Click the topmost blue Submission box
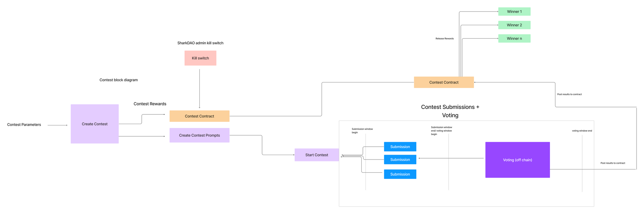This screenshot has height=214, width=644. pos(400,147)
